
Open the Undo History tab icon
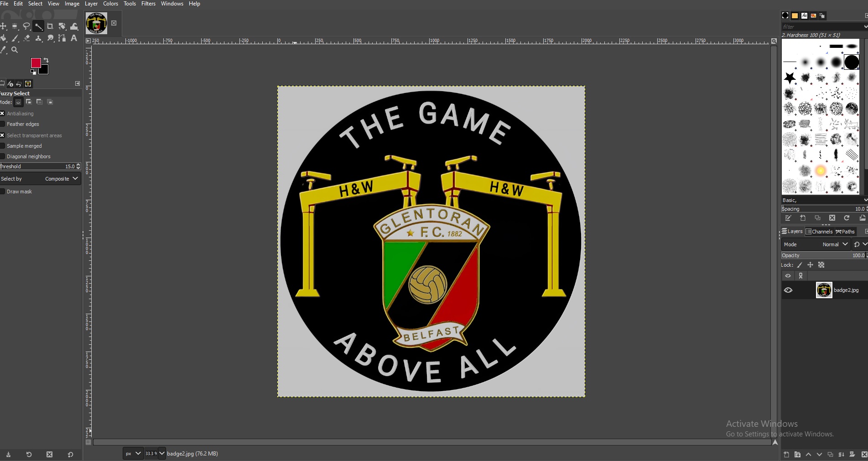coord(19,84)
